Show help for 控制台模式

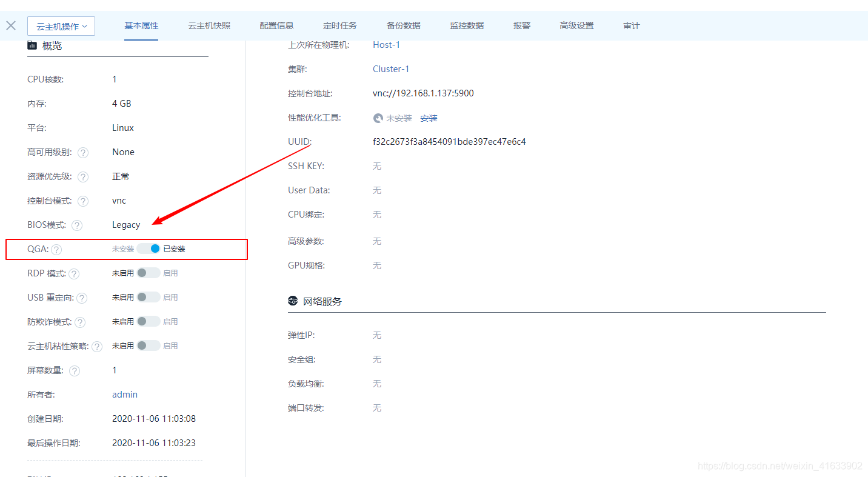point(83,201)
